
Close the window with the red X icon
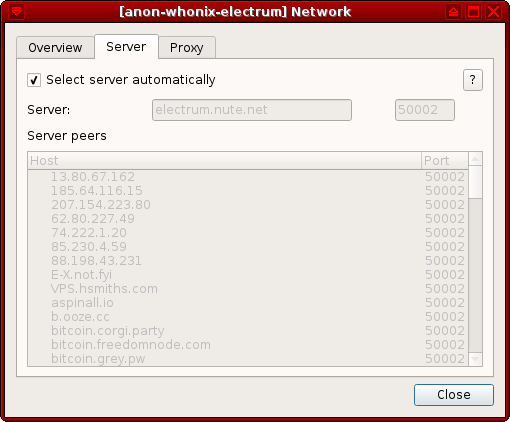pos(493,12)
